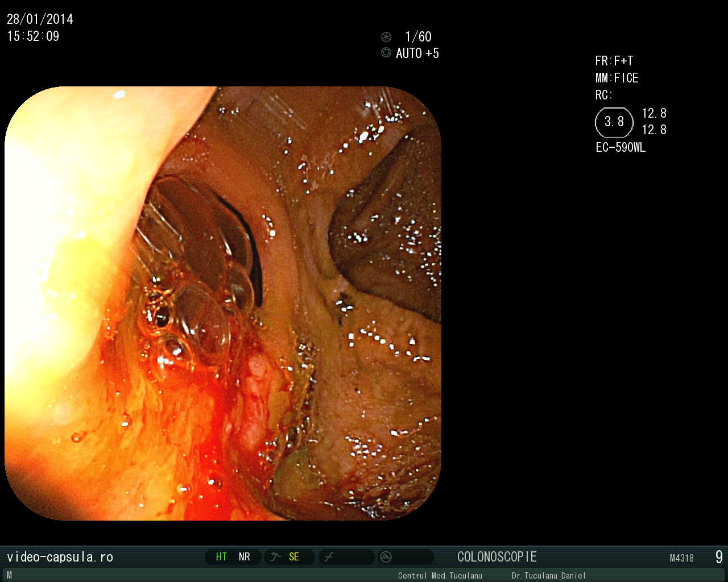Click the time 15:52:09
This screenshot has width=728, height=582.
point(33,36)
